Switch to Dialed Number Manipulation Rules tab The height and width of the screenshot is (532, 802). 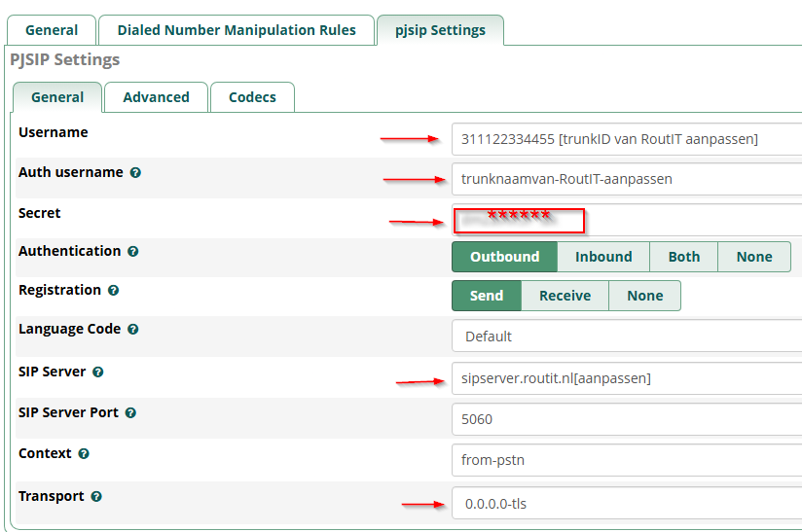coord(237,30)
